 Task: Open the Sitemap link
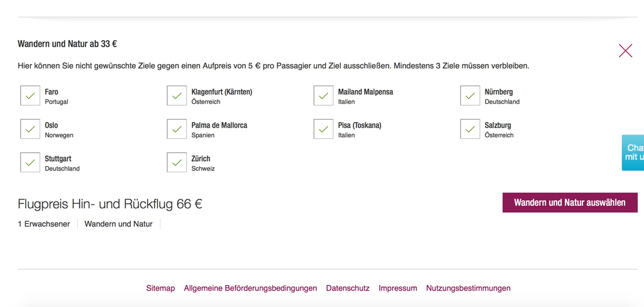160,288
